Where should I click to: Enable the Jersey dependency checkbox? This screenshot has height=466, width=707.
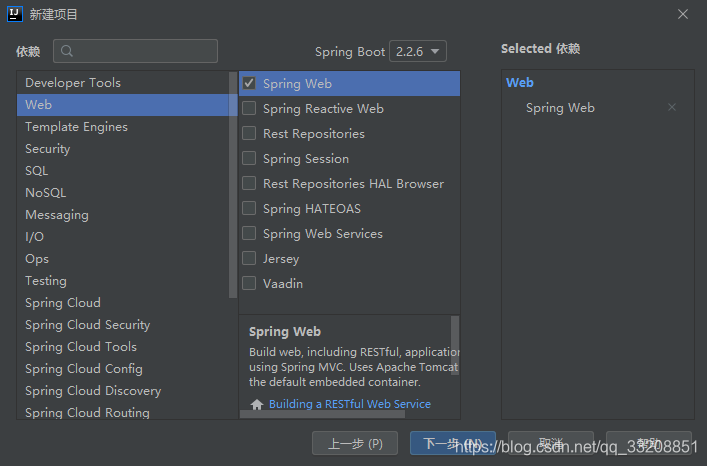249,258
